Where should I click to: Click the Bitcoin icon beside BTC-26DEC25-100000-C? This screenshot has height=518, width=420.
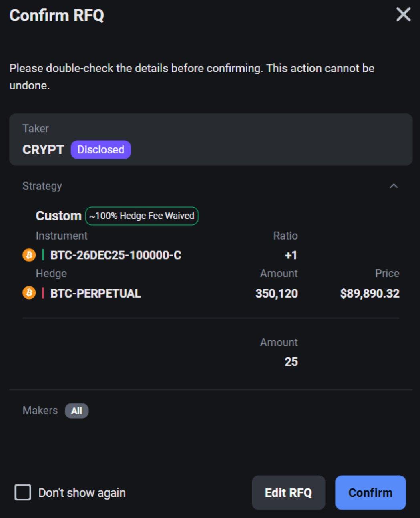[x=29, y=255]
